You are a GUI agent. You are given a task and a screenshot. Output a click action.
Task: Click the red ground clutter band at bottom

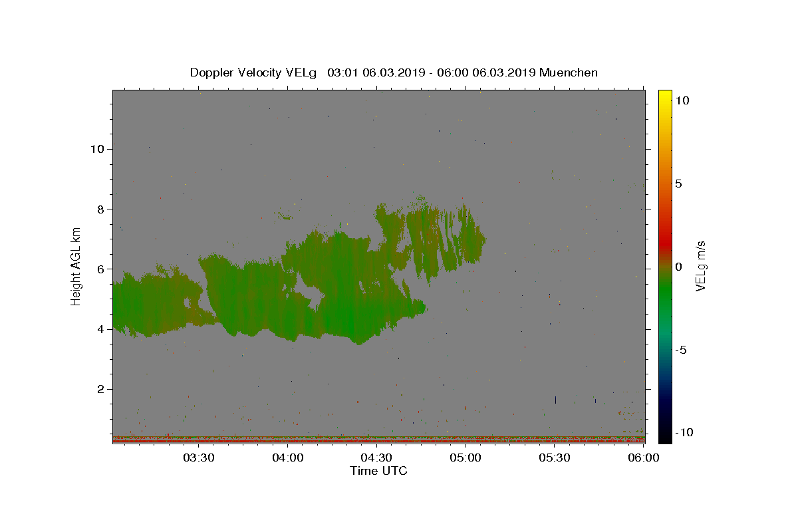tap(379, 440)
